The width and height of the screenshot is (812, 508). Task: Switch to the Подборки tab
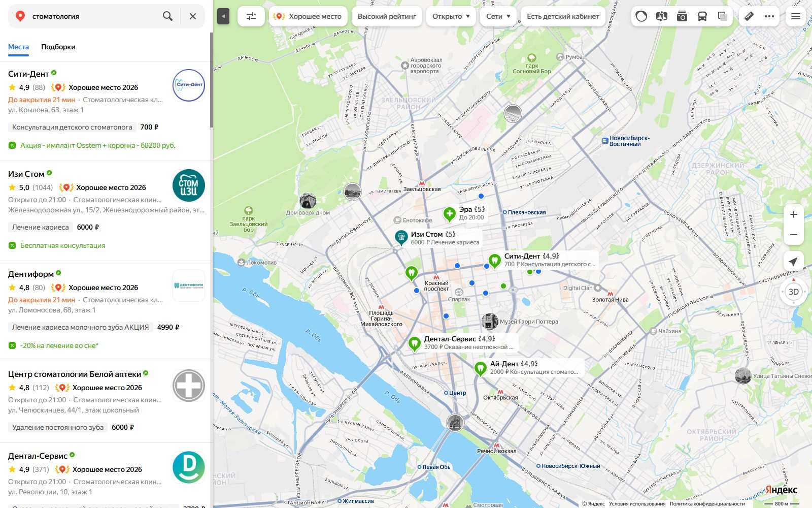click(58, 47)
